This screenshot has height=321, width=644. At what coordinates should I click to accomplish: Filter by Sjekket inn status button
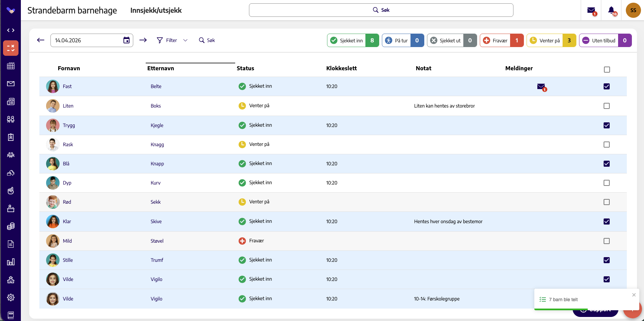coord(353,40)
